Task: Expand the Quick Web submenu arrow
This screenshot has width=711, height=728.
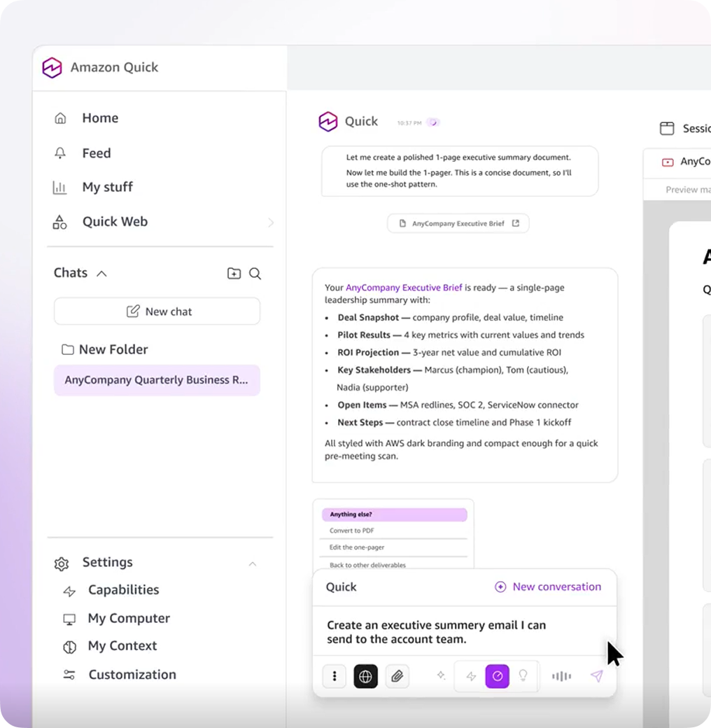Action: coord(271,223)
